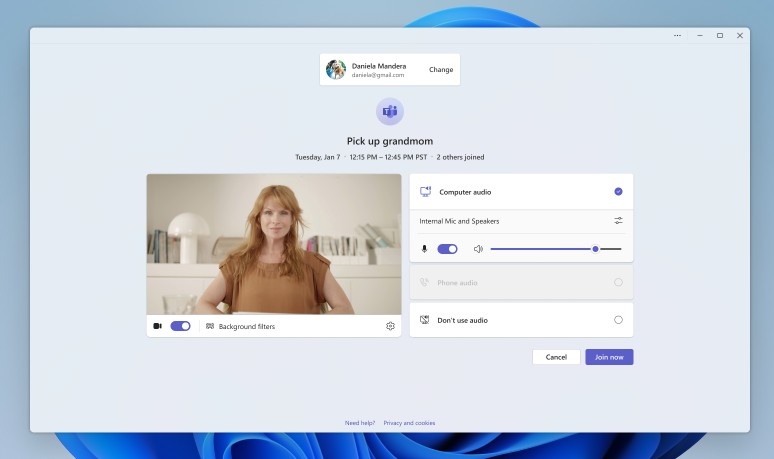Minimize the Teams window

(x=699, y=36)
